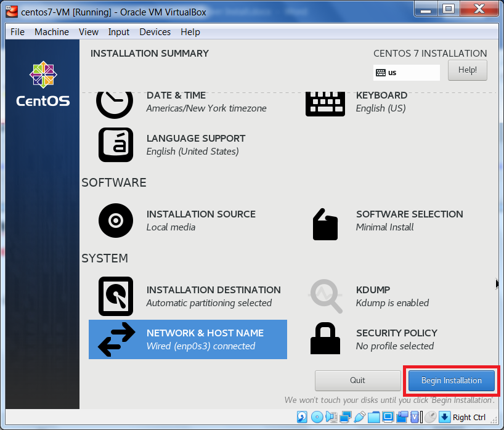Open Keyboard layout settings icon
Image resolution: width=504 pixels, height=430 pixels.
pos(325,103)
